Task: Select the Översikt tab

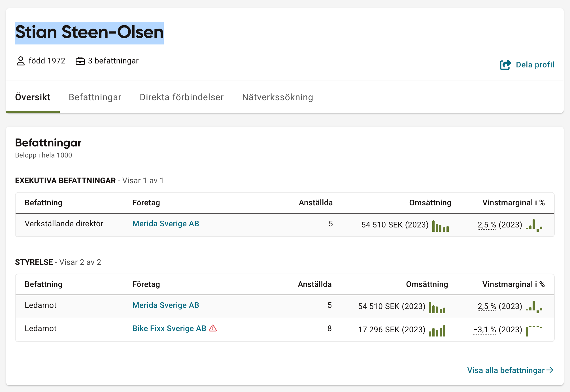Action: 33,97
